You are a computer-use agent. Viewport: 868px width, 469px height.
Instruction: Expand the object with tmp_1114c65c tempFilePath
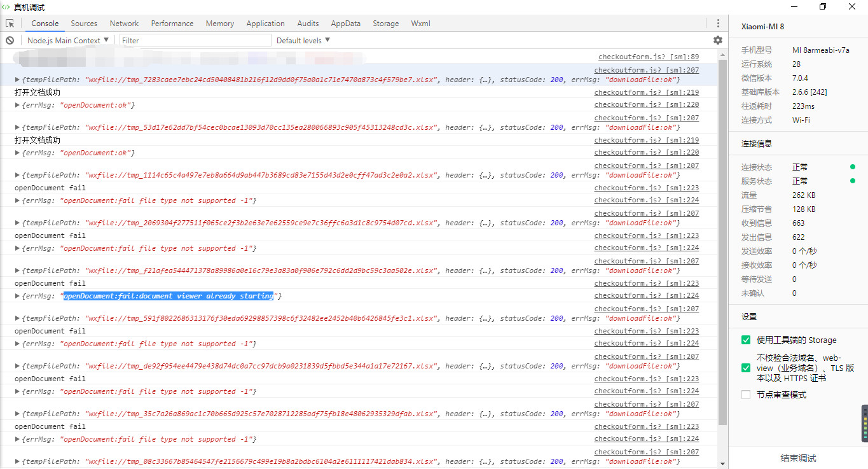pyautogui.click(x=18, y=176)
